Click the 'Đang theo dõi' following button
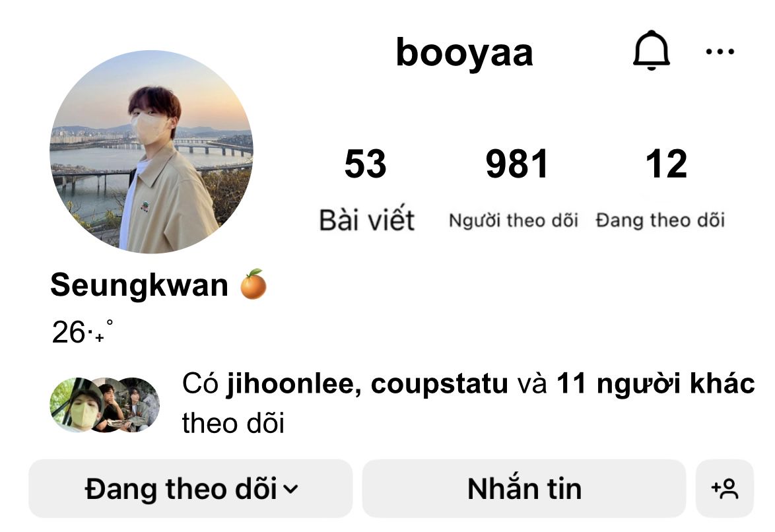Screen dimensions: 775x532 [x=191, y=488]
